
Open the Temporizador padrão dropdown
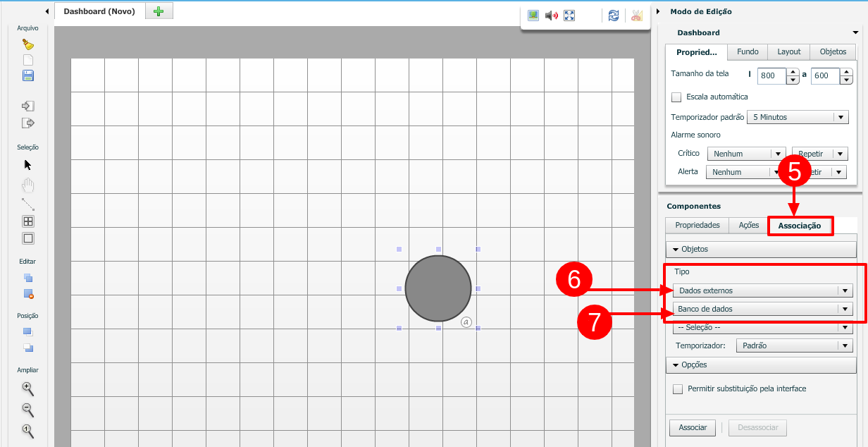(x=798, y=117)
